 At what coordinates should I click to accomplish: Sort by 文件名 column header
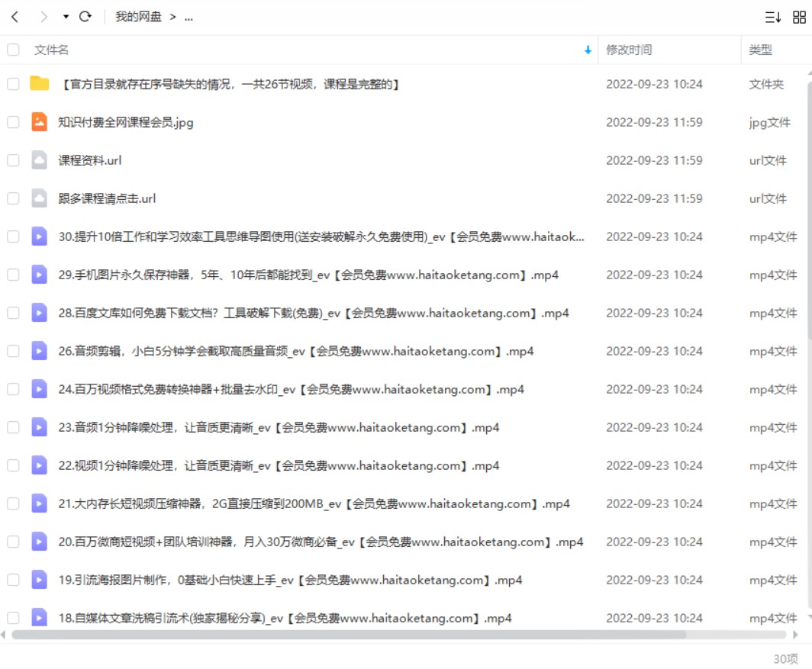(51, 50)
